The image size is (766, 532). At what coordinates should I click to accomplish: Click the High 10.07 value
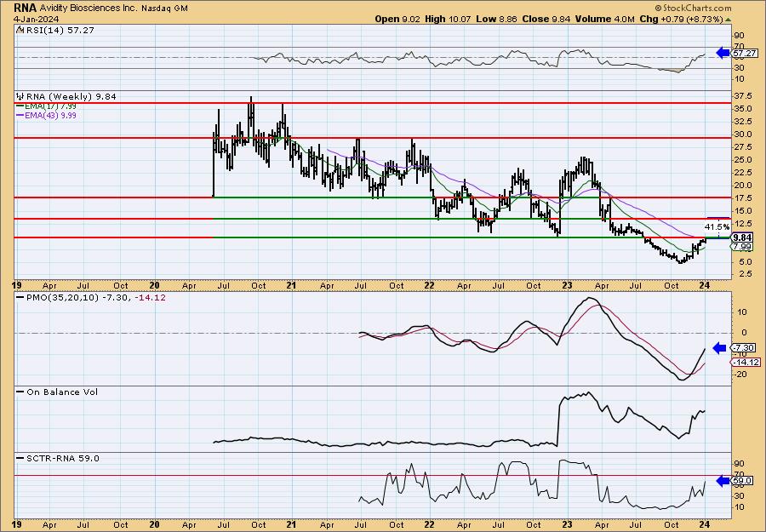(x=448, y=19)
